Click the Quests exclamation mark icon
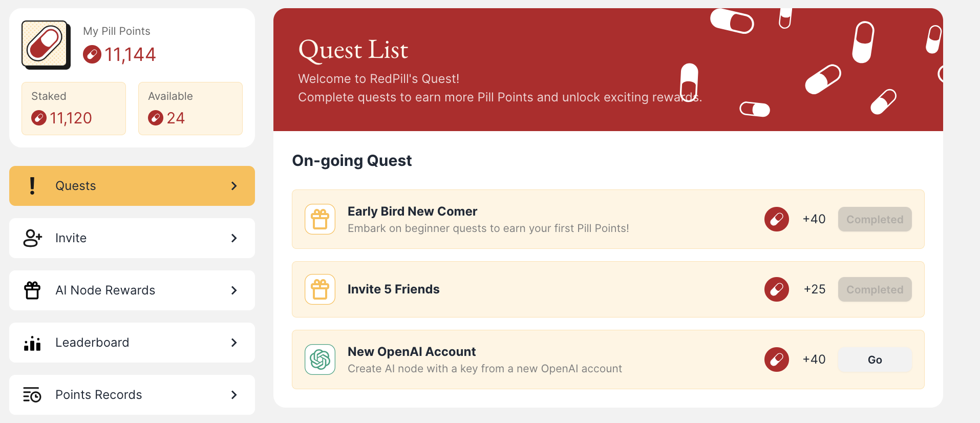The image size is (980, 423). pos(32,186)
